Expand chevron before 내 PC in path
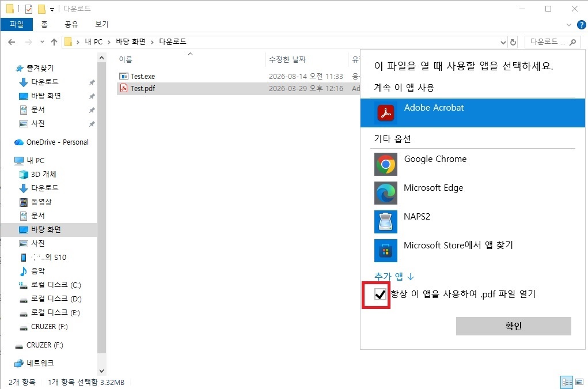588x389 pixels. coord(78,42)
